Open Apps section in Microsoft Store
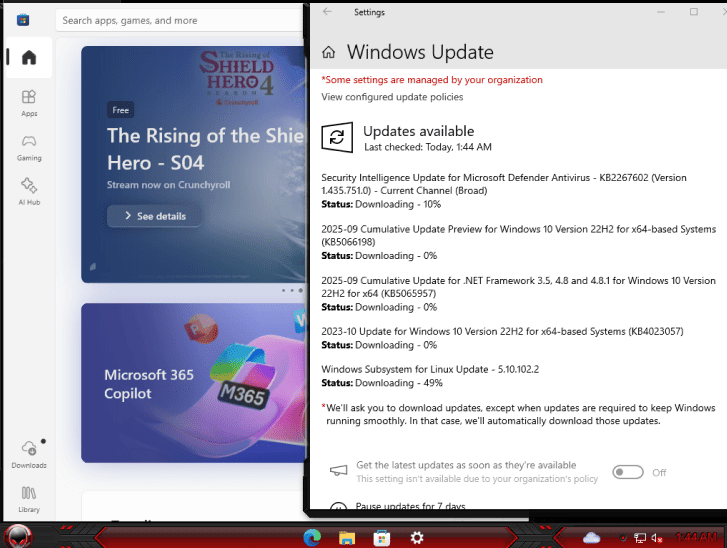The width and height of the screenshot is (727, 548). pos(29,103)
